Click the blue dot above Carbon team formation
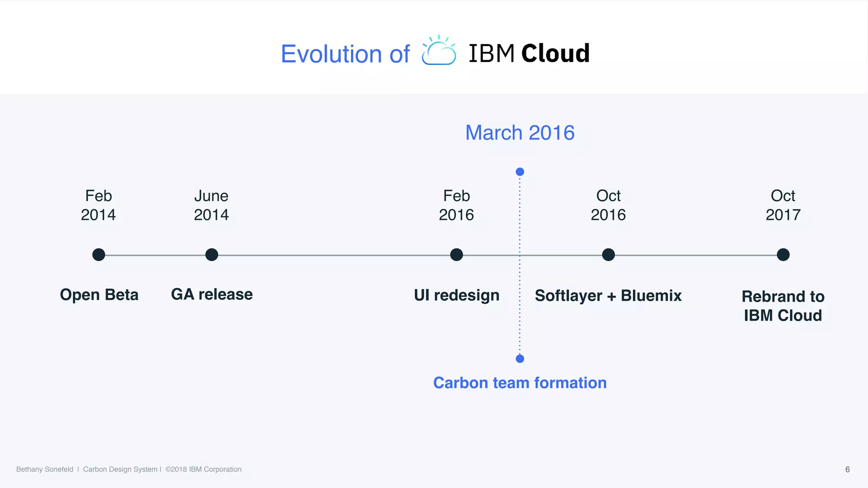This screenshot has width=868, height=488. (520, 359)
